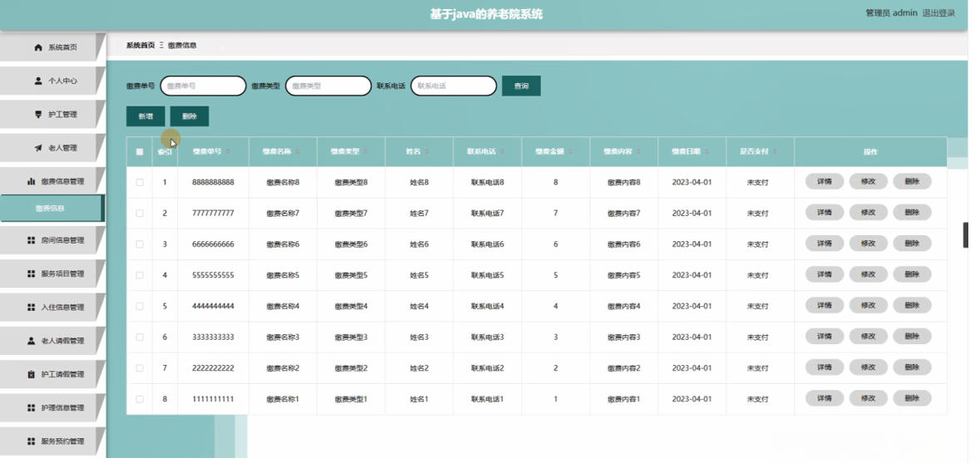
Task: Sort table by 缴费单号 column arrows
Action: (228, 152)
